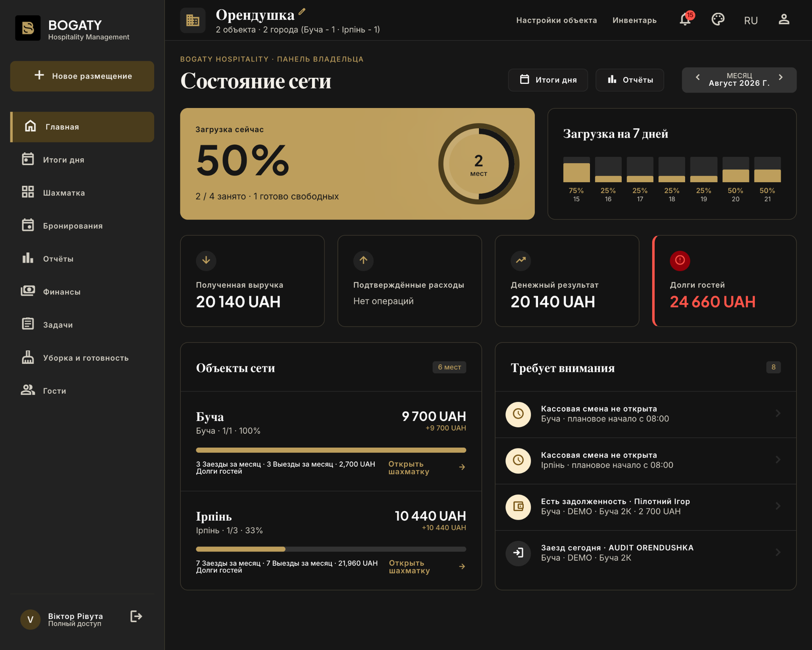This screenshot has height=650, width=812.
Task: Click the clock icon for Буча кассовая смена
Action: pos(518,414)
